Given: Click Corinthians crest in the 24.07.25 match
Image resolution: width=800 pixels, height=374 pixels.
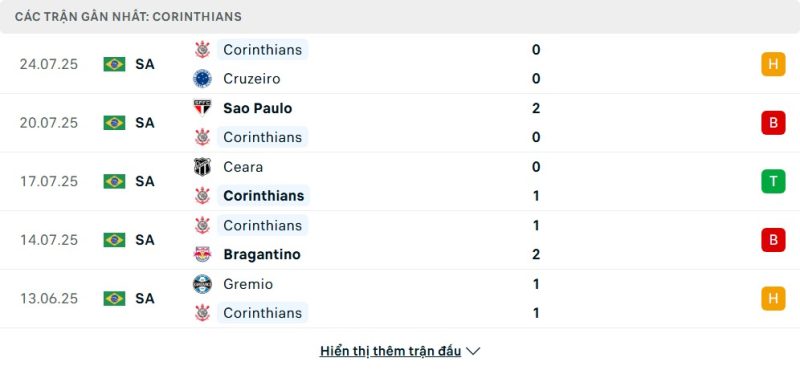Looking at the screenshot, I should 203,49.
